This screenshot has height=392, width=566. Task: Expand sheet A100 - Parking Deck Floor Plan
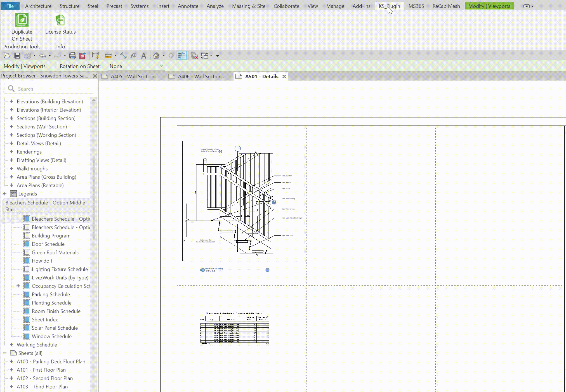pyautogui.click(x=11, y=361)
